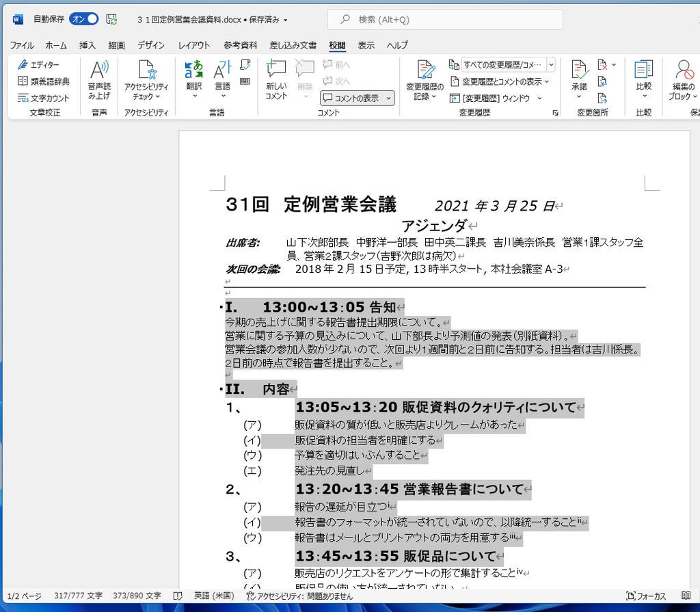Image resolution: width=700 pixels, height=612 pixels.
Task: Open the tracking group dialog launcher
Action: 555,113
